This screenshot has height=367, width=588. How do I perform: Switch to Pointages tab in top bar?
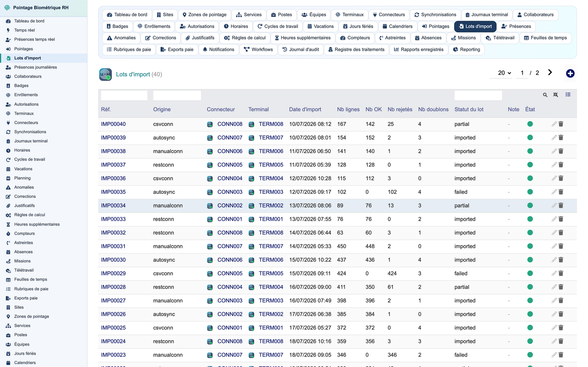click(435, 26)
